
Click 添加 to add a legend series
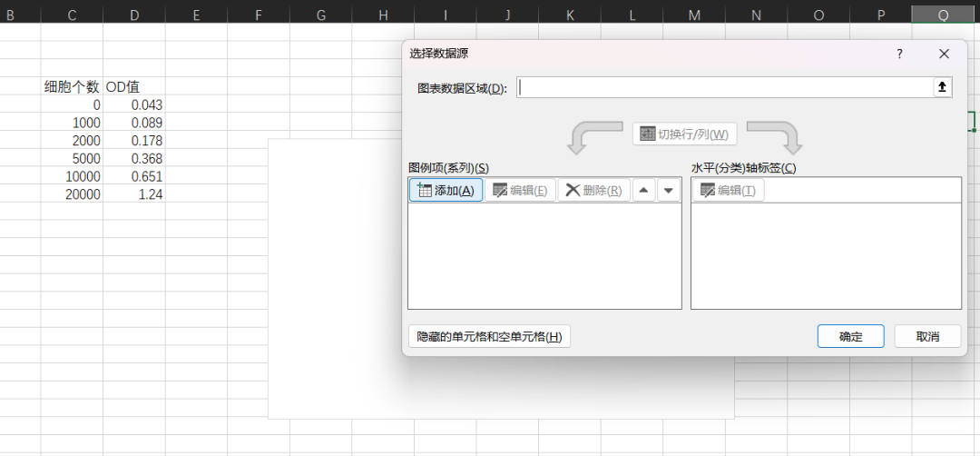[x=446, y=190]
